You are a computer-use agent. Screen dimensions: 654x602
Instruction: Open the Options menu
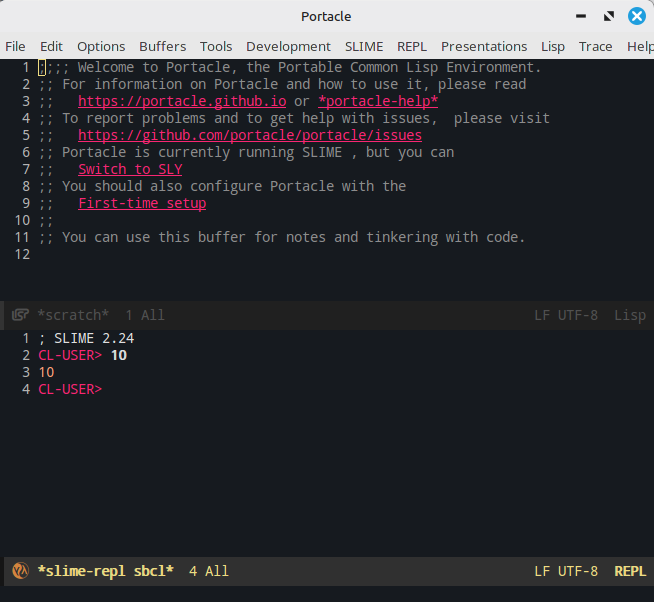101,46
